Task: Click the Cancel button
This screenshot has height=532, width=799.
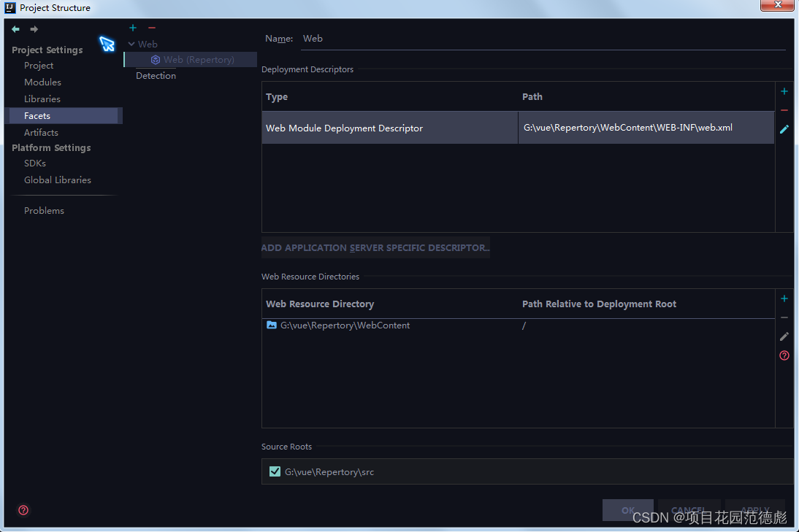Action: pos(689,510)
